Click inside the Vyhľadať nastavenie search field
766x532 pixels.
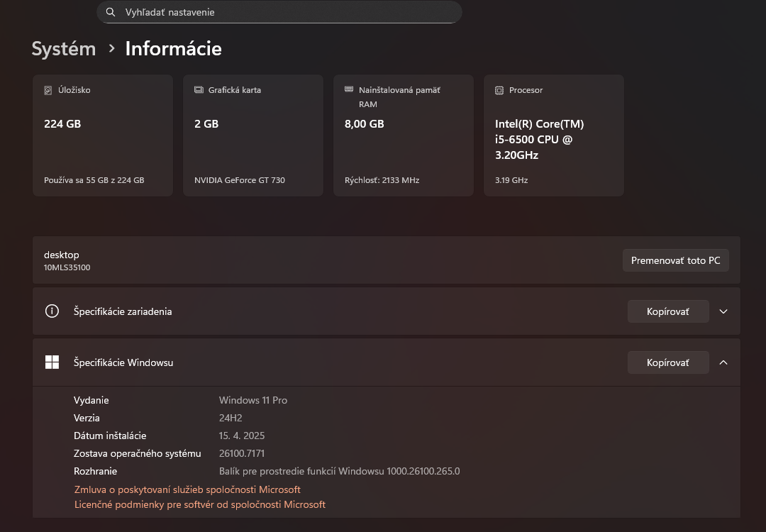[x=279, y=12]
